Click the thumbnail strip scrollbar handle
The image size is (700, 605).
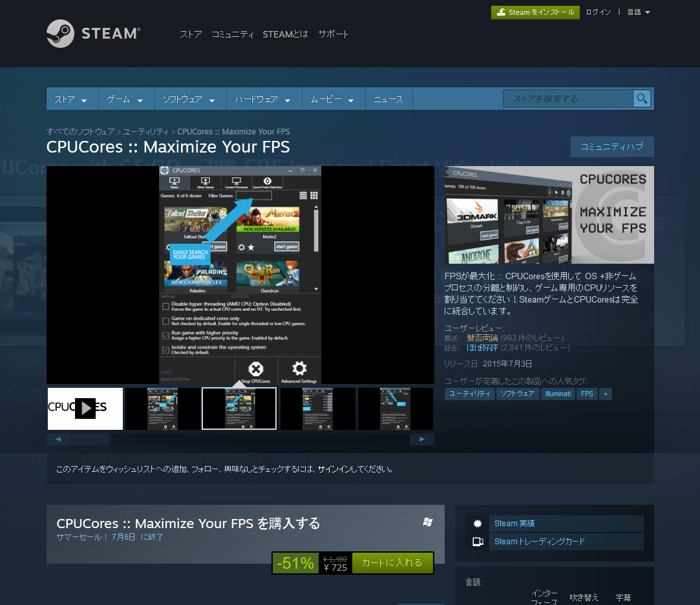91,440
